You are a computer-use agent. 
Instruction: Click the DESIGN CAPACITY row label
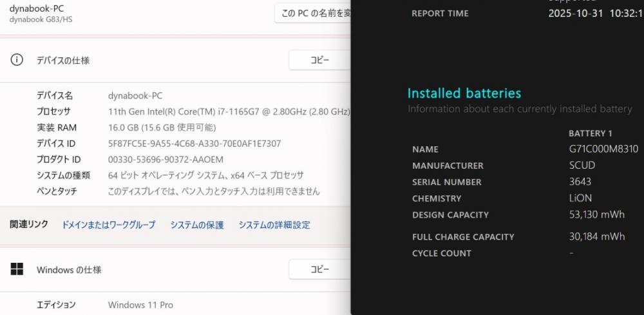click(x=450, y=215)
